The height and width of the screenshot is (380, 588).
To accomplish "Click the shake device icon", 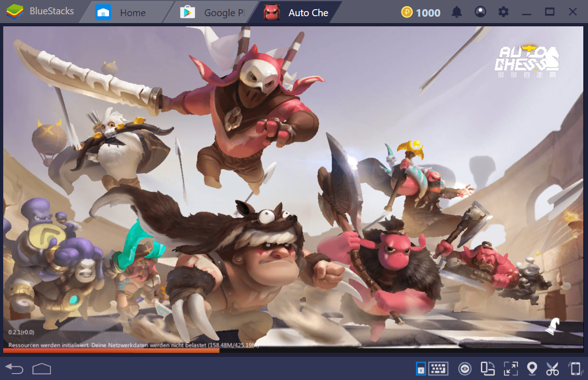I will click(575, 368).
